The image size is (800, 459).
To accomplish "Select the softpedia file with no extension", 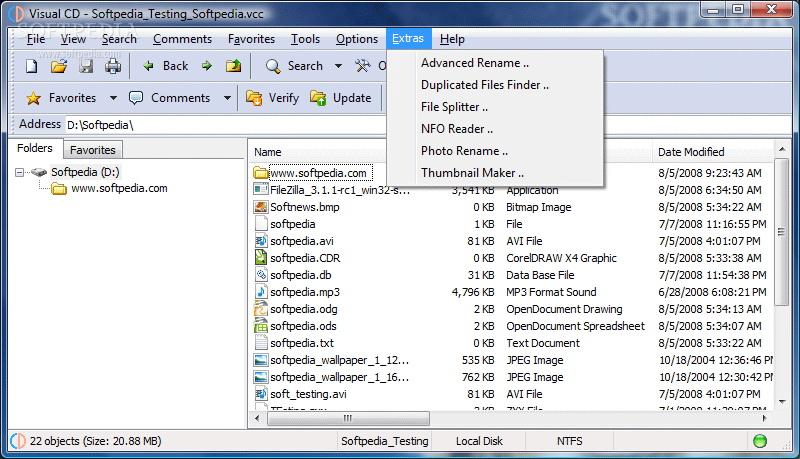I will [x=293, y=224].
